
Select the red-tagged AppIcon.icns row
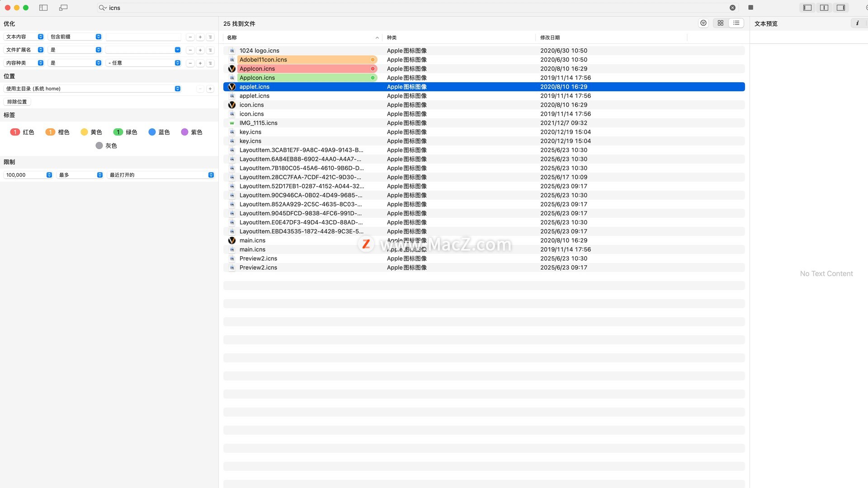point(484,69)
